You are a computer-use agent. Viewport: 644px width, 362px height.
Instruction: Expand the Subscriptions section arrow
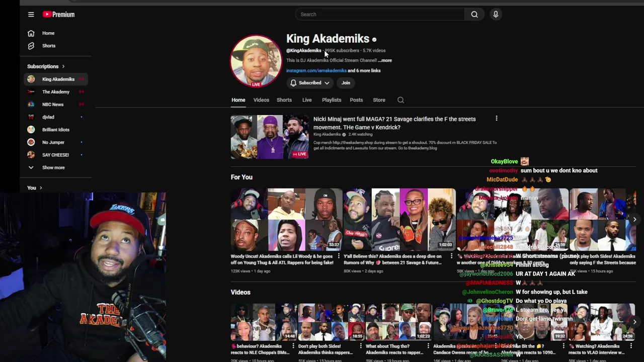click(63, 66)
